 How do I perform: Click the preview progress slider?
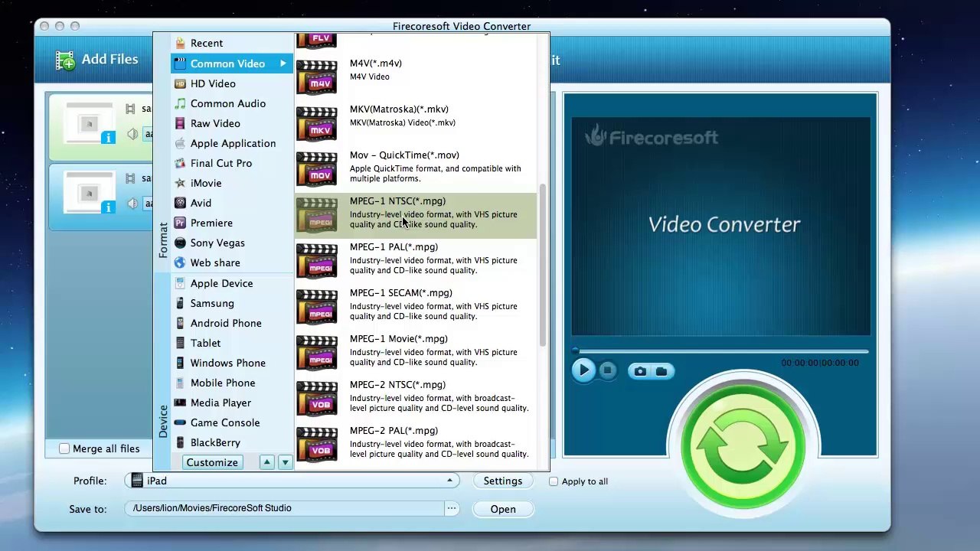pyautogui.click(x=720, y=351)
